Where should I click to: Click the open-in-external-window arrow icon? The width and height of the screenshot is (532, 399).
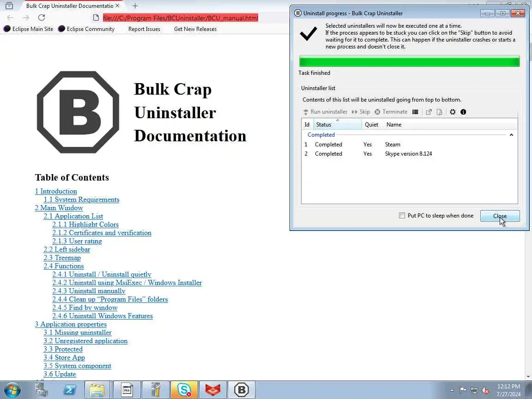click(429, 112)
